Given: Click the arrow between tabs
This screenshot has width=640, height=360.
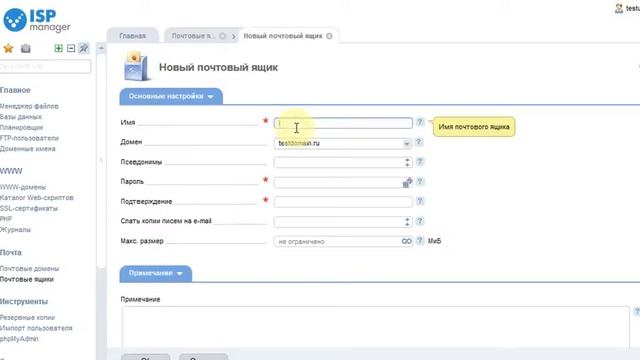Looking at the screenshot, I should (x=234, y=36).
